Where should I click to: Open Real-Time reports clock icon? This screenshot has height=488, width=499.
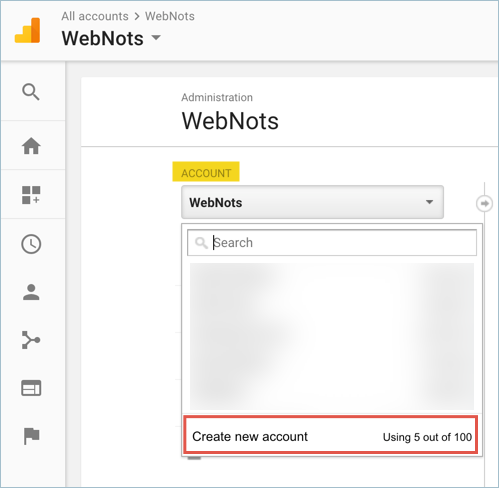tap(31, 244)
